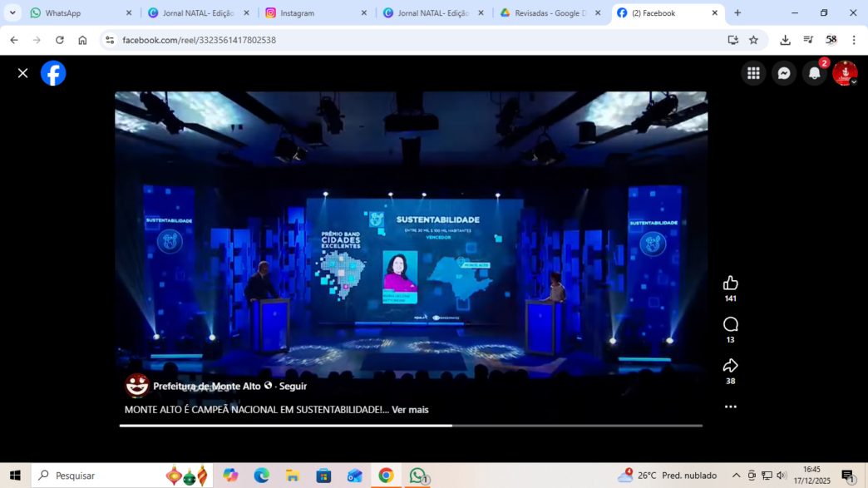This screenshot has width=868, height=488.
Task: Like the reel with thumbs-up icon
Action: [x=730, y=283]
